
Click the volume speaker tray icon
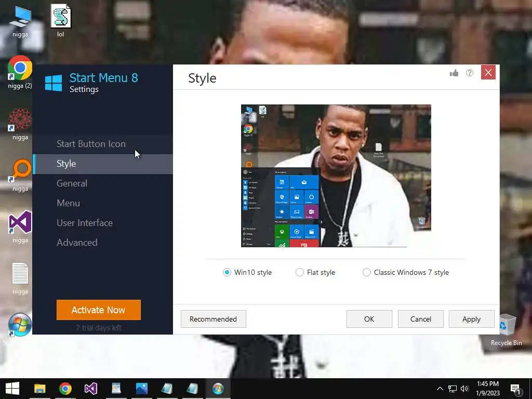click(x=464, y=389)
